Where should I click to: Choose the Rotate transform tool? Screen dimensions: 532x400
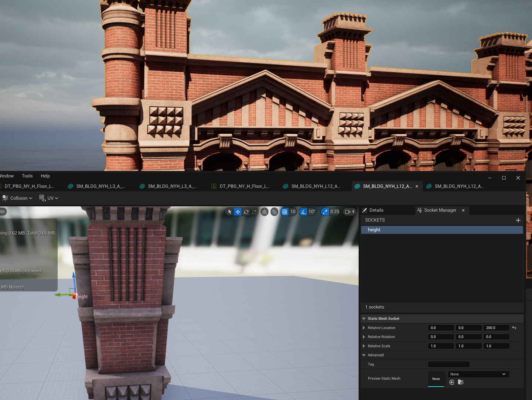pyautogui.click(x=246, y=212)
